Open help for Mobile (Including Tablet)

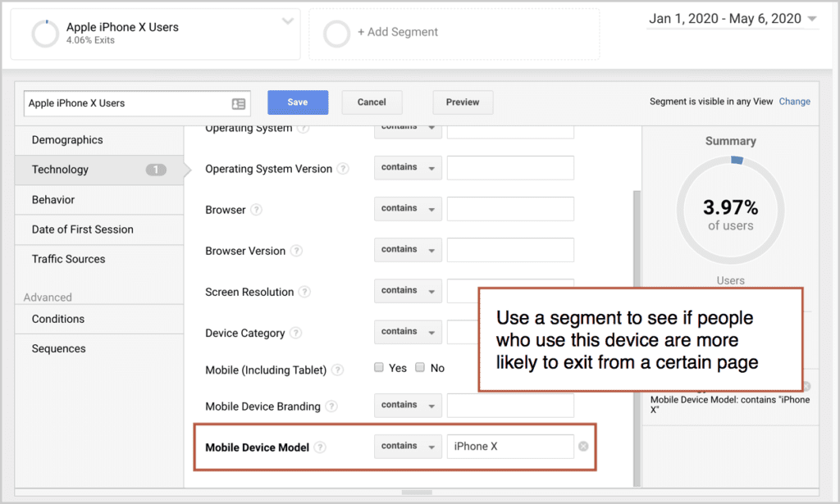coord(337,370)
